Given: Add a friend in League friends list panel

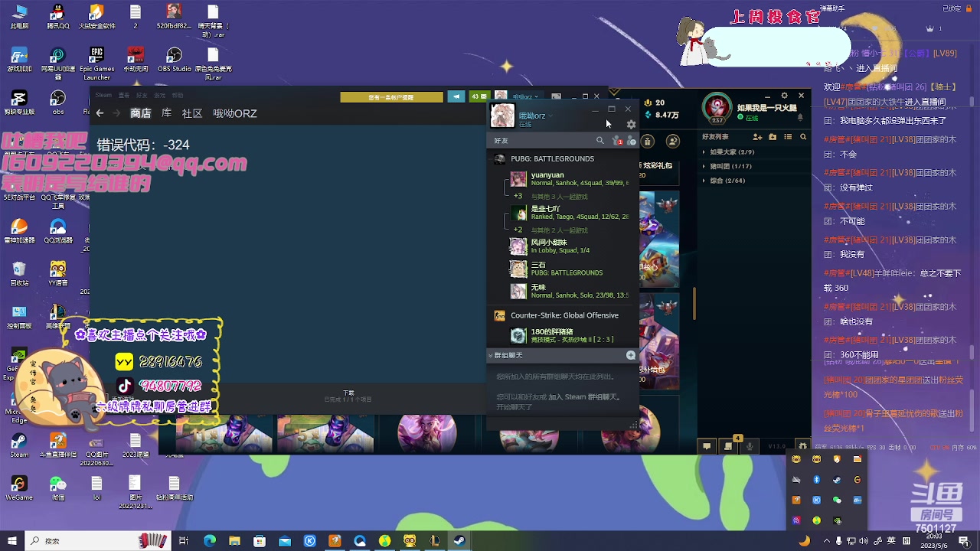Looking at the screenshot, I should pos(757,137).
